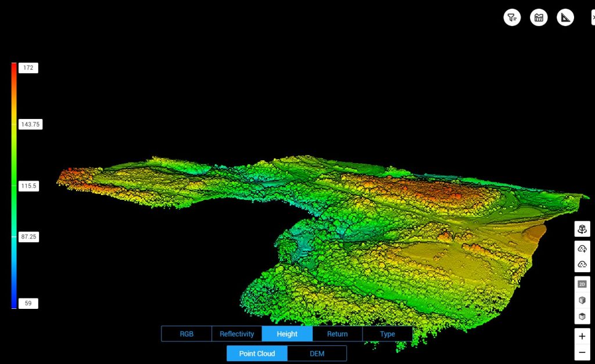Select the Reflectivity display tab
The height and width of the screenshot is (364, 595).
(236, 334)
